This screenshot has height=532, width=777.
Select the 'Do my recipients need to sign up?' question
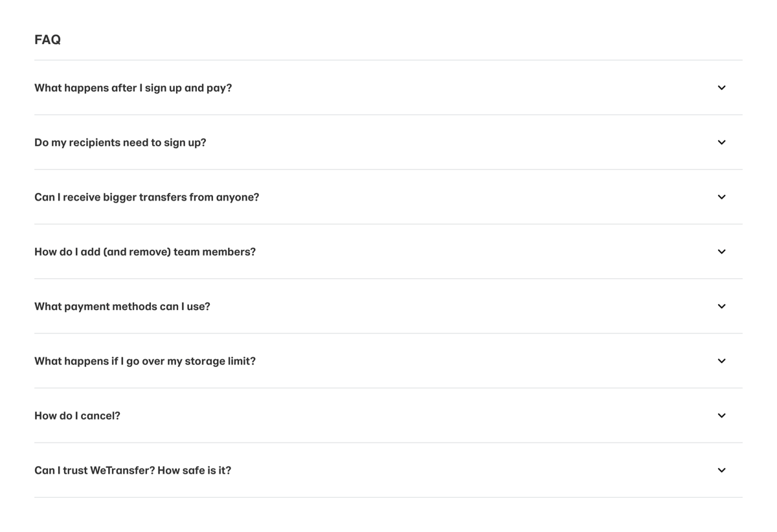[120, 142]
